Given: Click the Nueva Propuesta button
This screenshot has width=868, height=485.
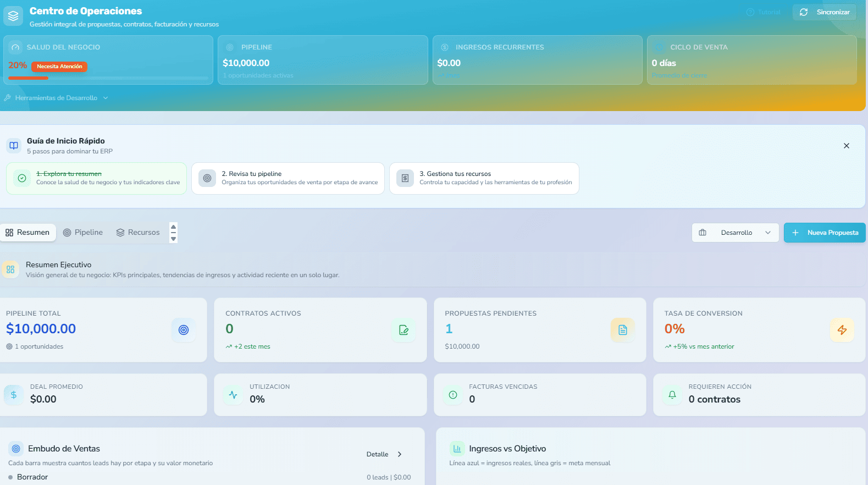Looking at the screenshot, I should tap(825, 233).
